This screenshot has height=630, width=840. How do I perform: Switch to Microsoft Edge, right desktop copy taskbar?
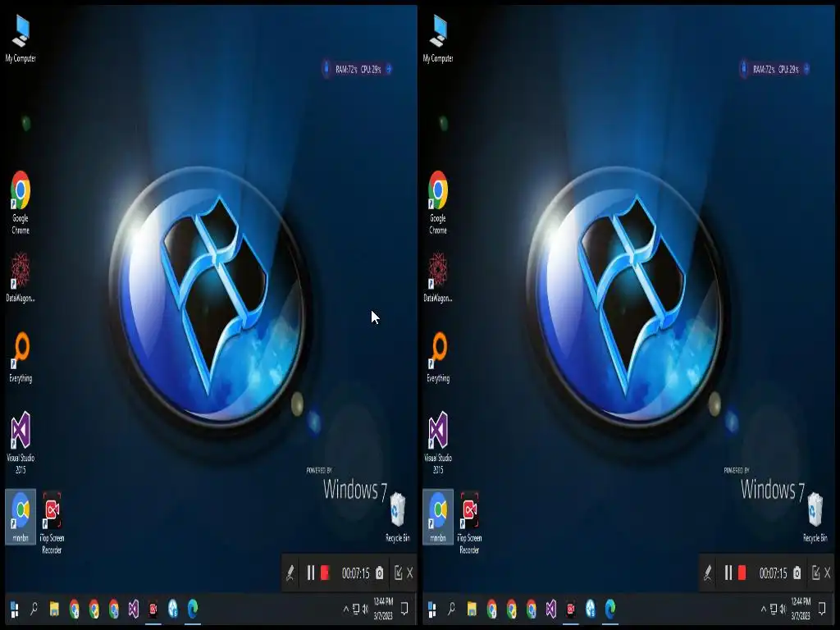point(610,609)
